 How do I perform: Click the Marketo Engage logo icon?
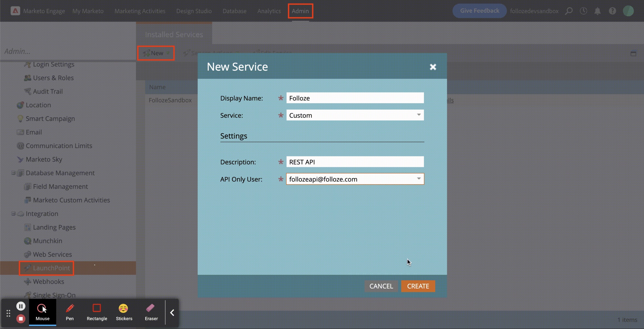(x=15, y=11)
